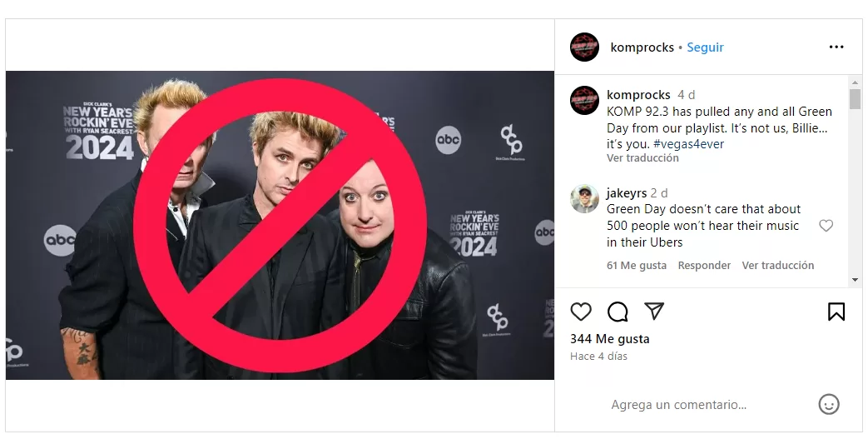Image resolution: width=868 pixels, height=439 pixels.
Task: Open the three-dot more options menu
Action: point(836,47)
